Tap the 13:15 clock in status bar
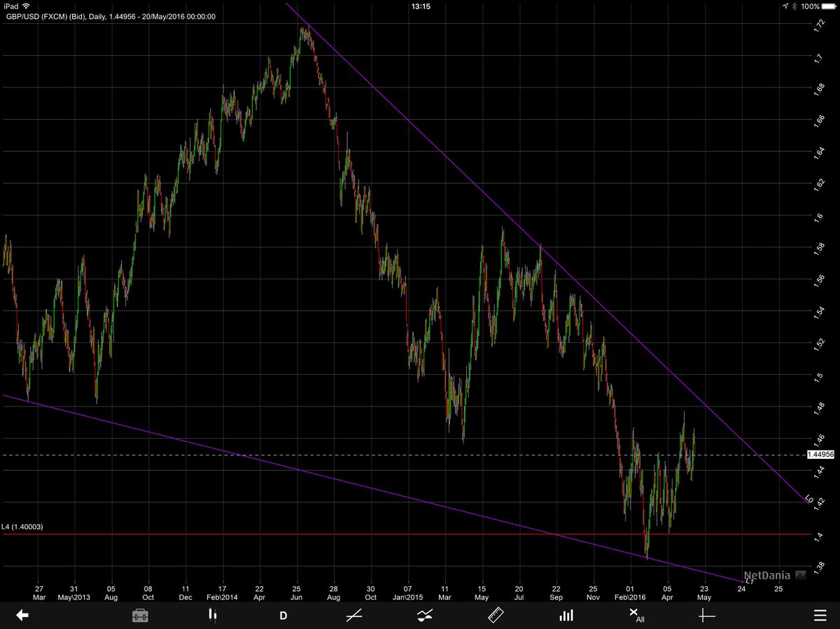This screenshot has height=629, width=840. click(x=420, y=6)
